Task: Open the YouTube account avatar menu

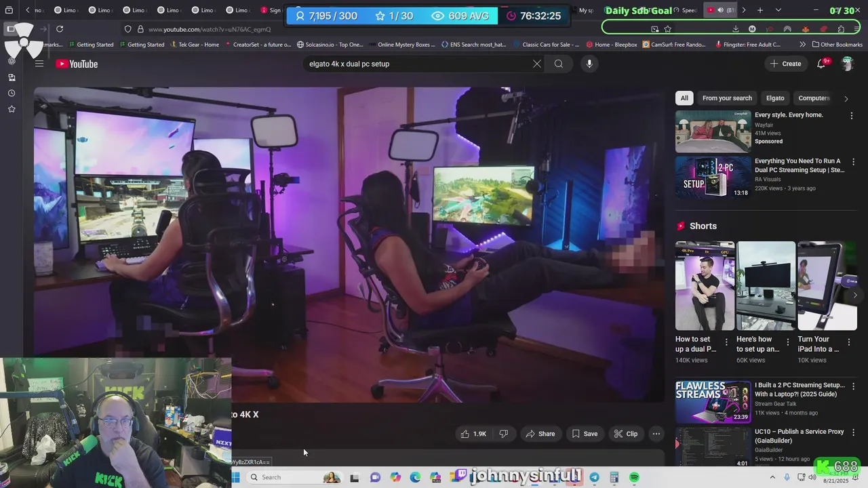Action: [847, 64]
